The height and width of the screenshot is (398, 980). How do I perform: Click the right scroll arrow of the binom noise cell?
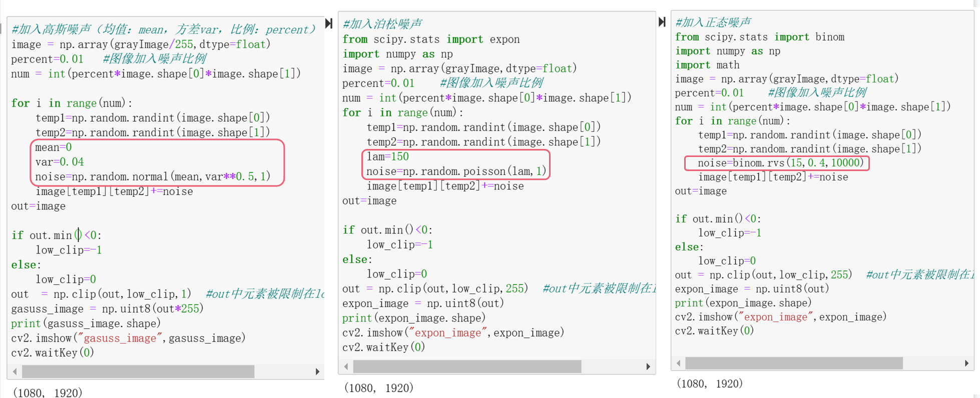click(966, 363)
